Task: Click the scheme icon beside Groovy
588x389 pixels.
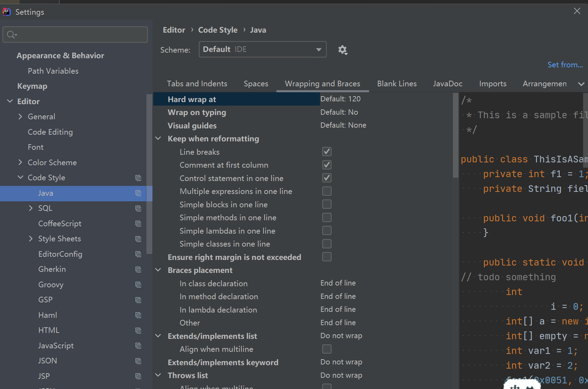Action: coord(138,285)
